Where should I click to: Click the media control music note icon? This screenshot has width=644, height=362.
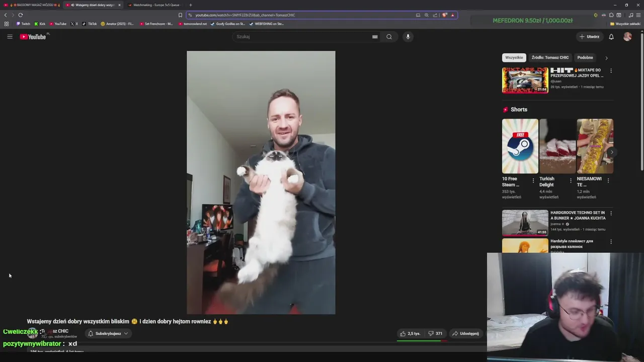coord(631,15)
